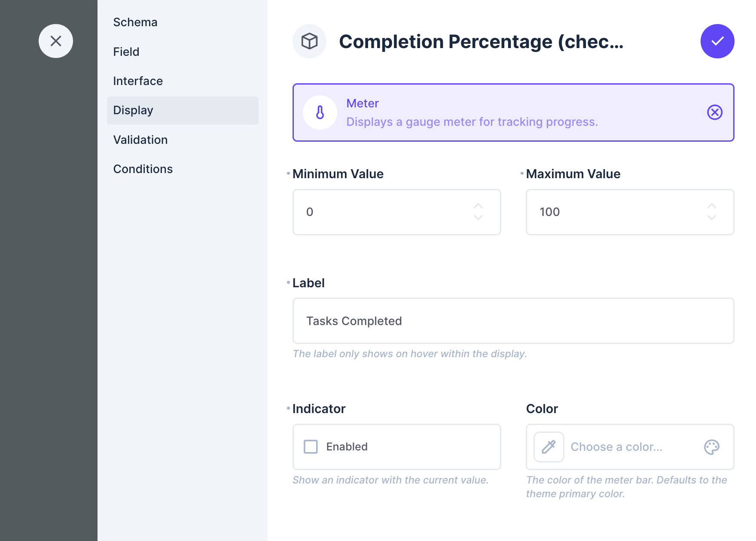Close the field settings drawer

[x=56, y=41]
